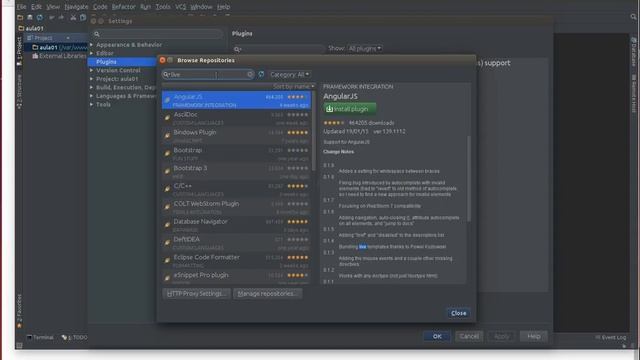
Task: Focus the Settings dialog search field
Action: [x=158, y=34]
